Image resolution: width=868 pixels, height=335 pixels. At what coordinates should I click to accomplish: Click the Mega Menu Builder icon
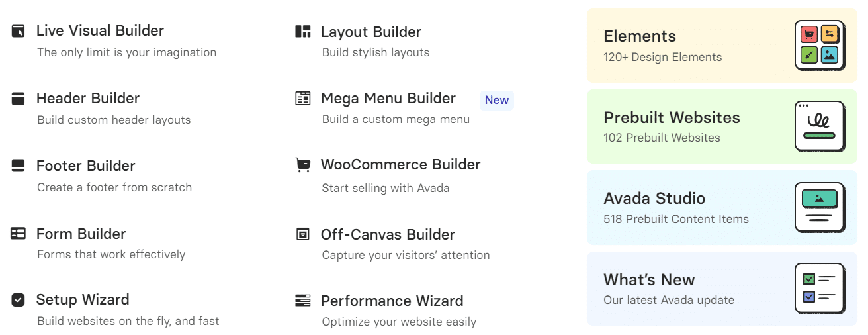pos(302,99)
